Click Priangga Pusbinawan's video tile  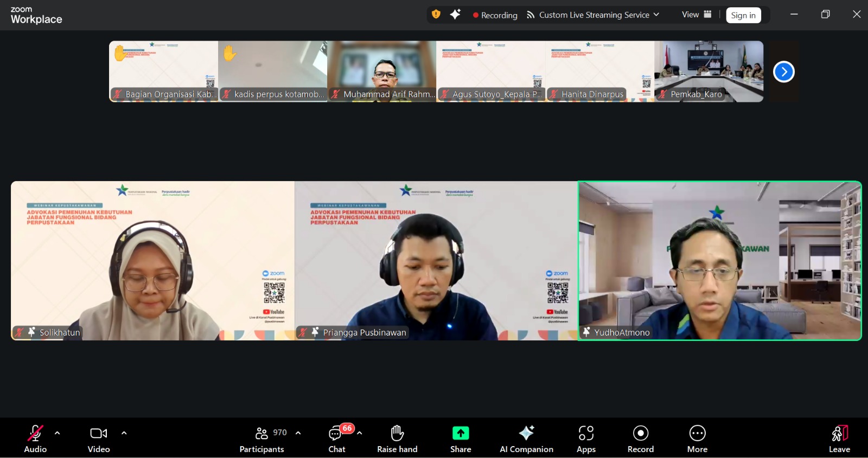coord(436,261)
